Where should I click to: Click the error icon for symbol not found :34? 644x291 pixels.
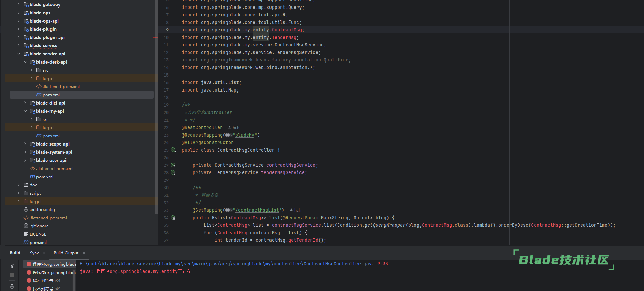click(29, 280)
